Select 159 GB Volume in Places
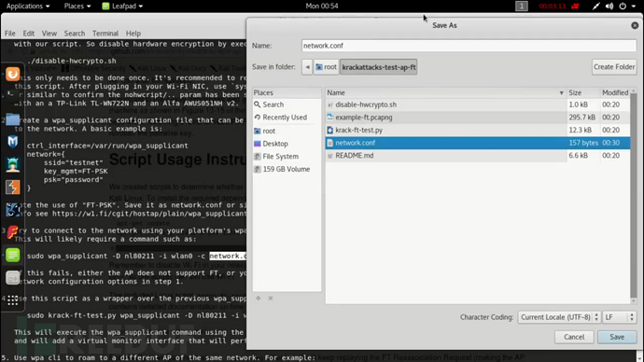This screenshot has height=362, width=644. (287, 169)
